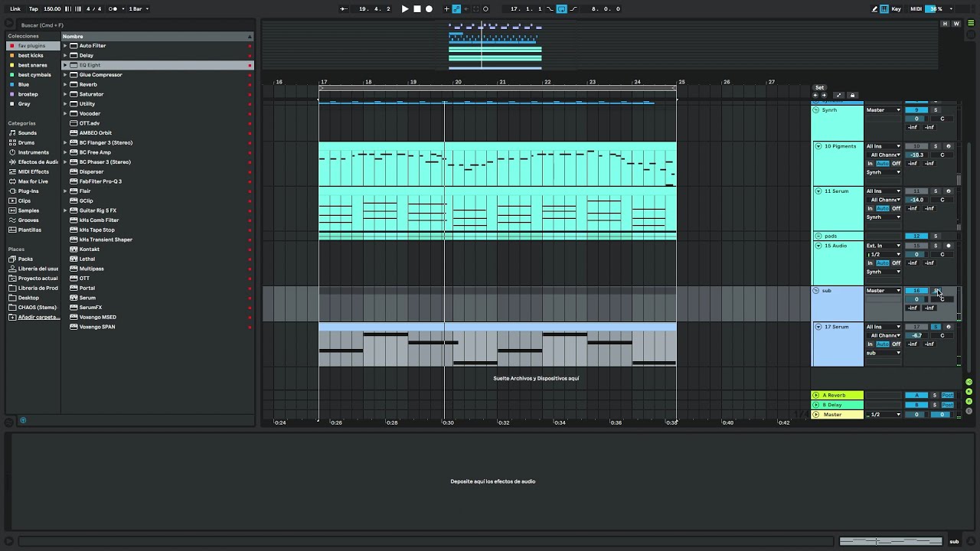Open the MIDI Effects category

[x=33, y=171]
